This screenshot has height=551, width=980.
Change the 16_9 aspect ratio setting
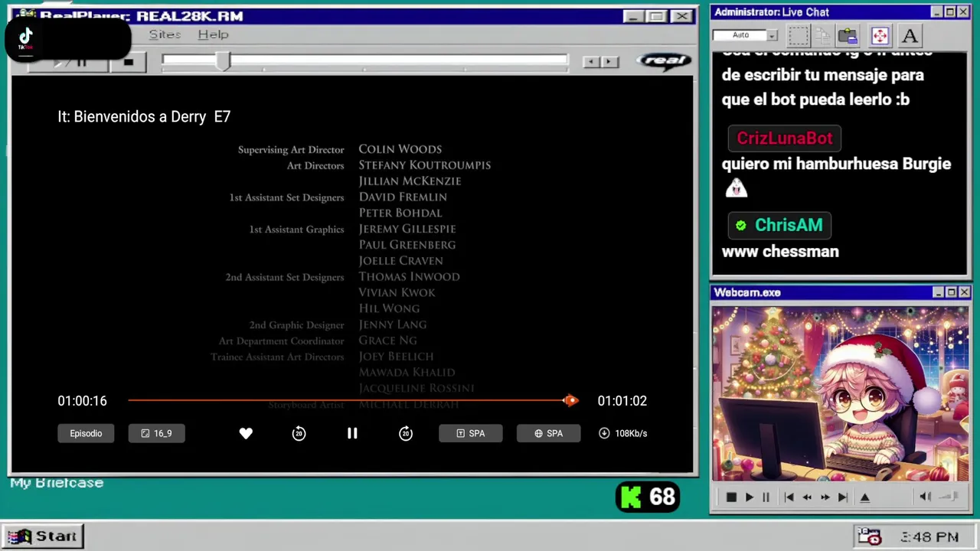(156, 433)
